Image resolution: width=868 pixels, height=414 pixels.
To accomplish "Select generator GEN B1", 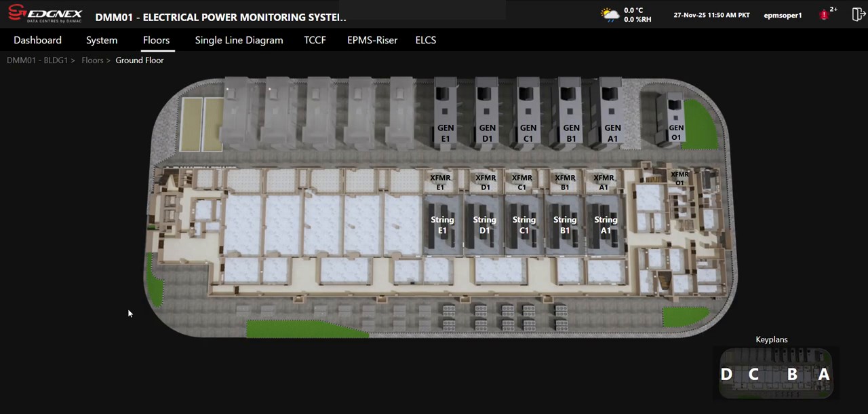I will coord(571,133).
